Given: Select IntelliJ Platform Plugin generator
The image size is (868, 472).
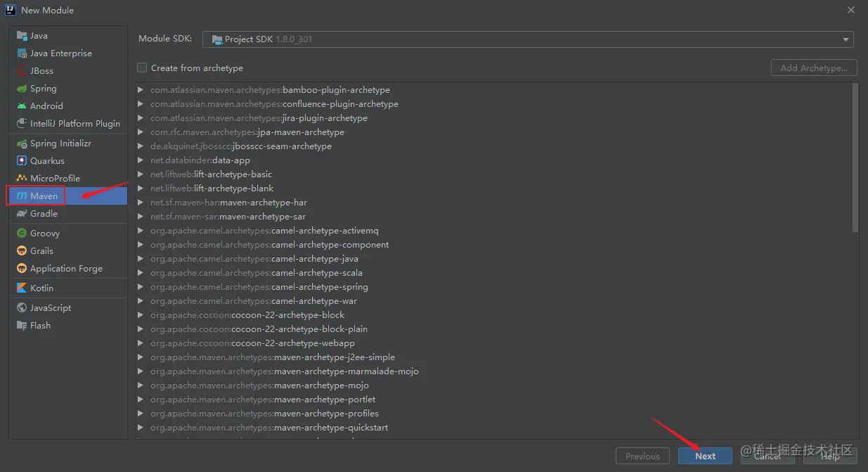Looking at the screenshot, I should tap(74, 123).
